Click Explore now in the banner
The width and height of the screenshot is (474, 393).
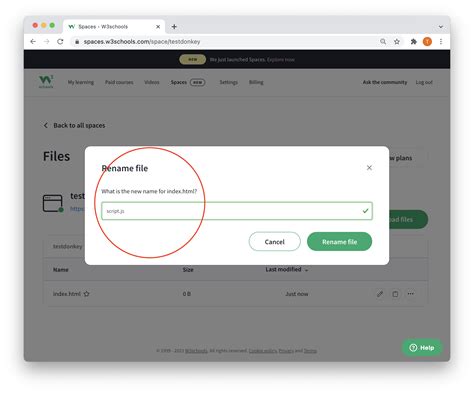pos(281,60)
